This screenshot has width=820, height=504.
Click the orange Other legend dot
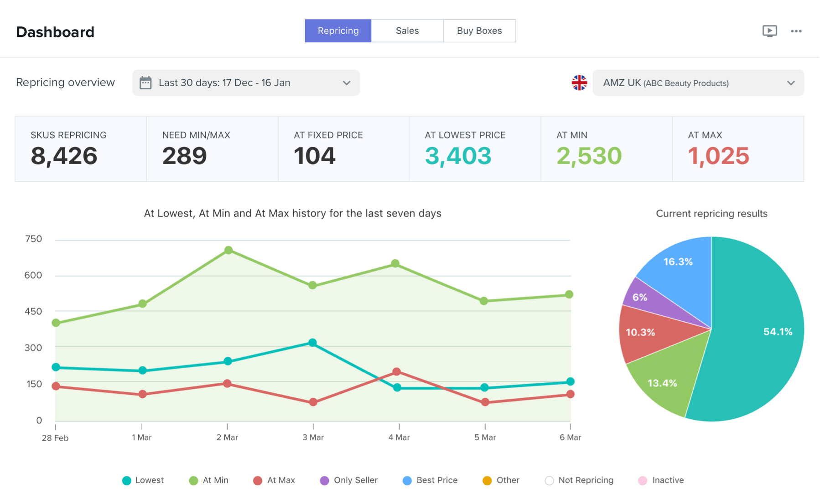point(487,480)
